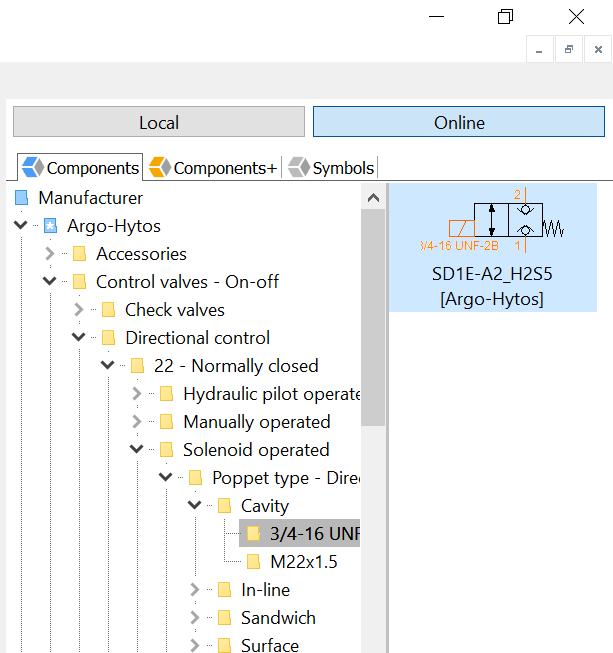
Task: Select 22 - Normally closed item
Action: click(236, 366)
